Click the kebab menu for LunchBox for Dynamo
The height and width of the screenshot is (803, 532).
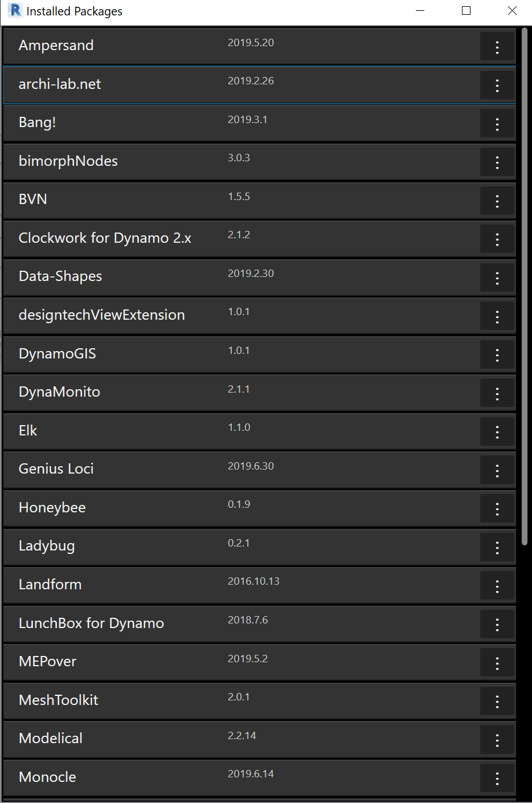tap(497, 624)
